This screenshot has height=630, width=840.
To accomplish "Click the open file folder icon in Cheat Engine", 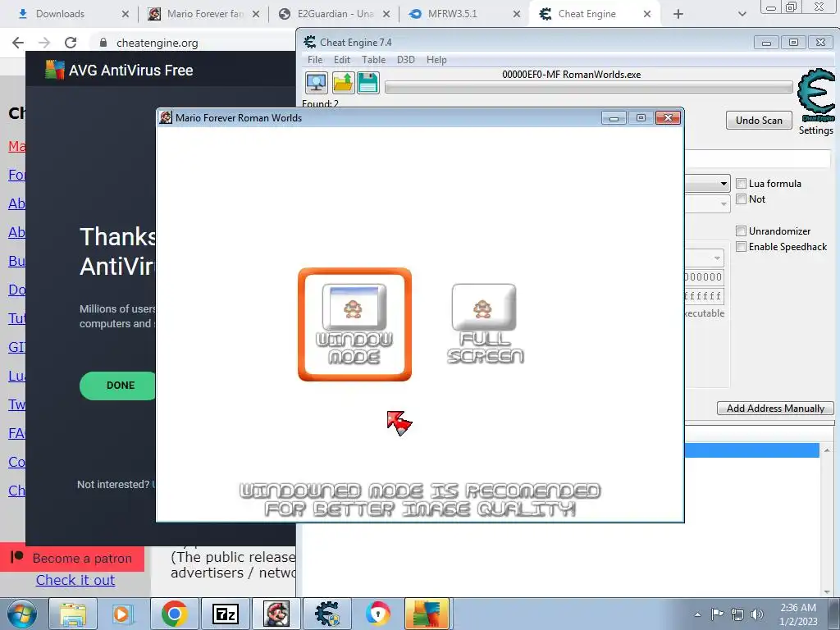I will [343, 83].
